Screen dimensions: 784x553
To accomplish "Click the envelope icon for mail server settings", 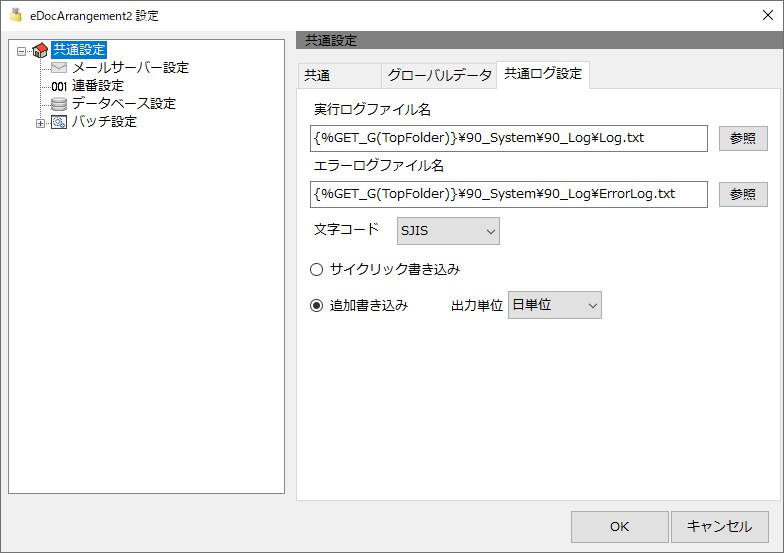I will point(59,68).
